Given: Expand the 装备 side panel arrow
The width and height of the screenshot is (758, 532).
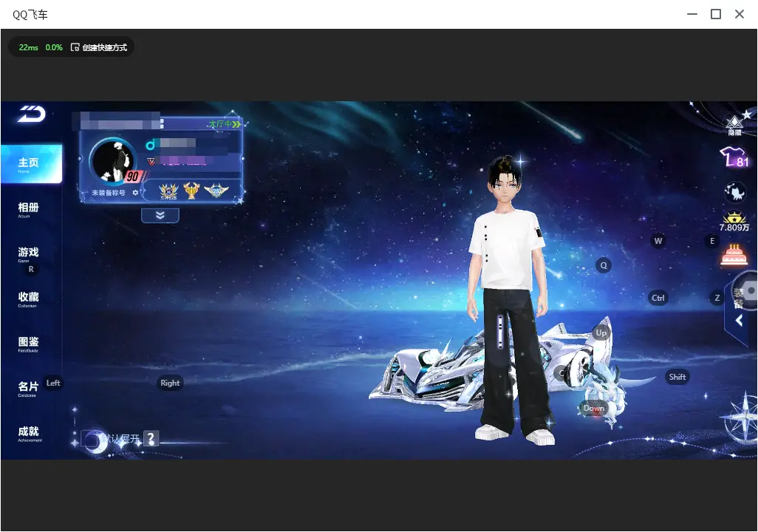Looking at the screenshot, I should coord(739,320).
